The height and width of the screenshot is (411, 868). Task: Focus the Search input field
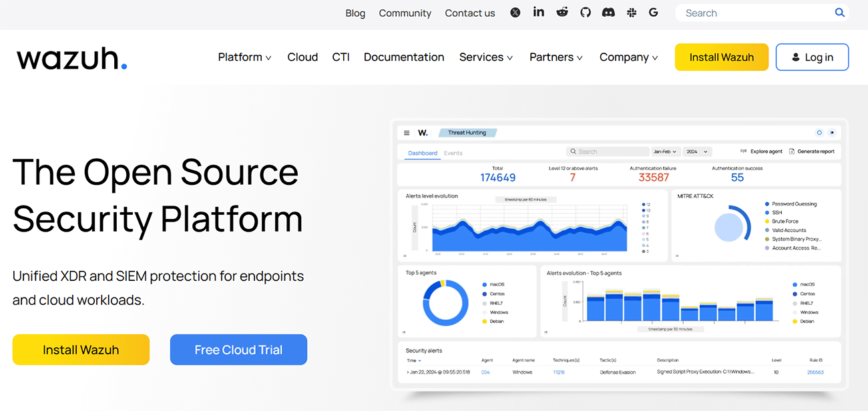(754, 13)
